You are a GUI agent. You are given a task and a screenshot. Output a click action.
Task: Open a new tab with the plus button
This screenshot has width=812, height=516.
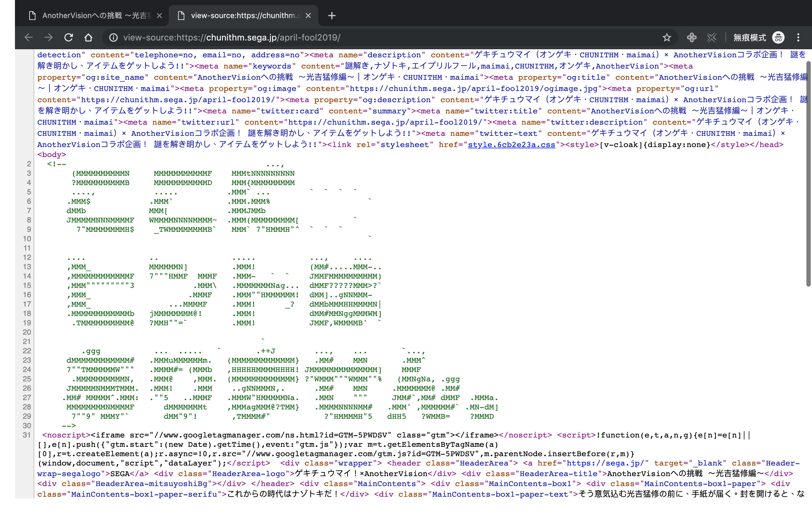332,15
